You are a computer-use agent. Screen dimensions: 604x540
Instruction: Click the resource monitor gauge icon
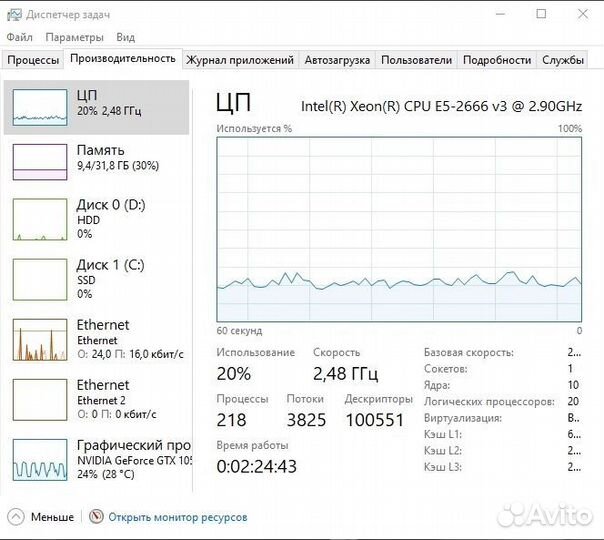click(x=96, y=517)
